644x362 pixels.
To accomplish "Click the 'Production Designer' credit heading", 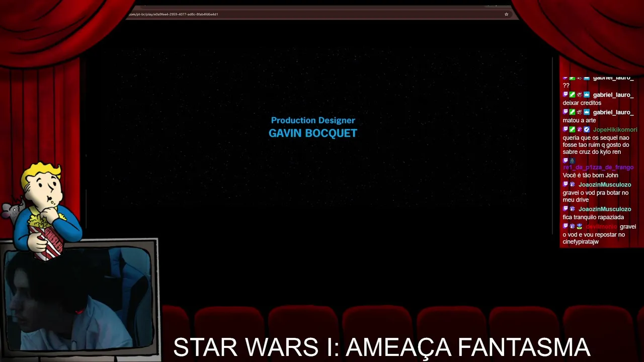I will click(x=313, y=121).
